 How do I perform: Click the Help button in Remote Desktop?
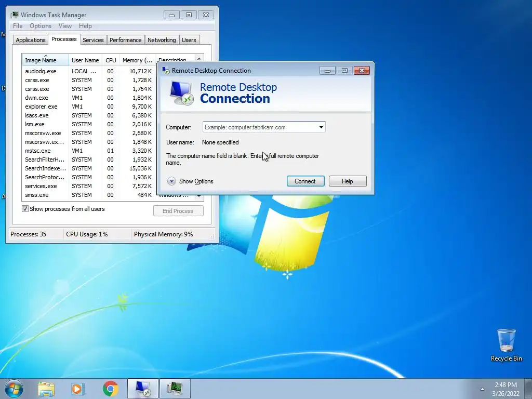coord(348,181)
